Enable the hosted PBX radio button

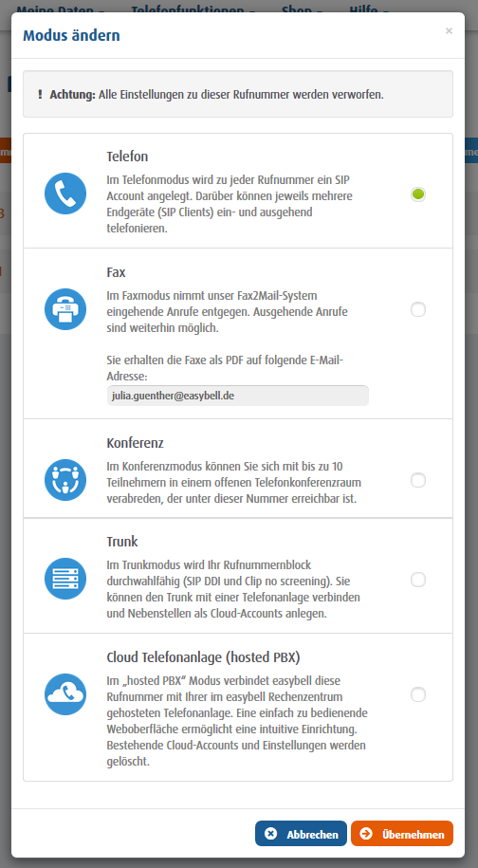(x=418, y=694)
